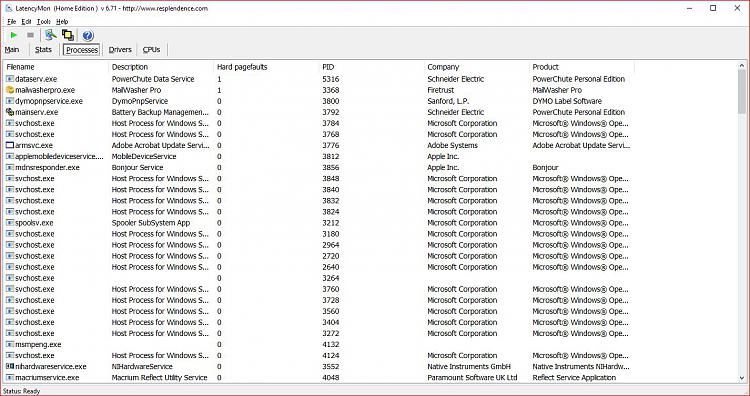Screen dimensions: 750x396
Task: Click the Macrium Reflect Utility Service description
Action: pyautogui.click(x=159, y=377)
